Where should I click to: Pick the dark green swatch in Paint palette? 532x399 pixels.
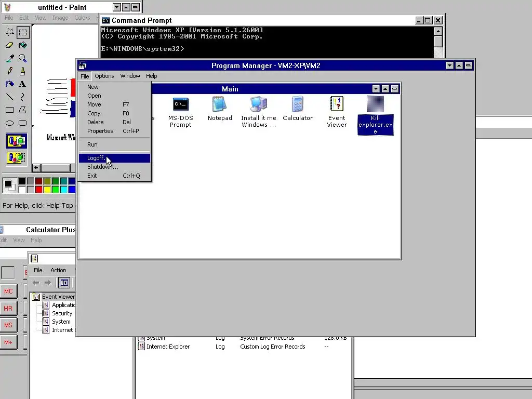click(55, 181)
